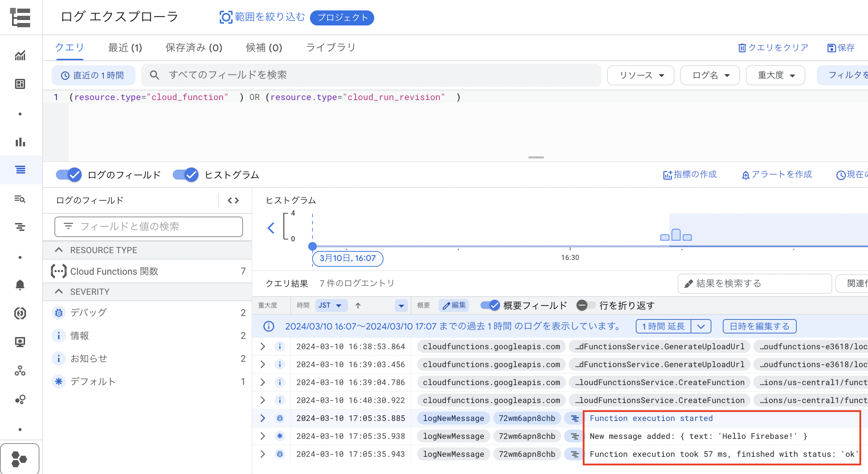Click the 1時間 延長 button
The image size is (868, 474).
coord(663,326)
